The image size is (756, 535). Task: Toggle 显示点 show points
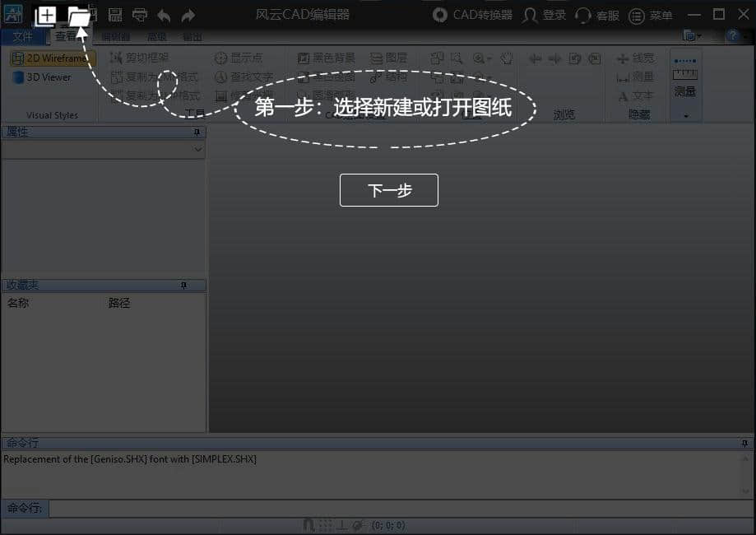pos(239,58)
